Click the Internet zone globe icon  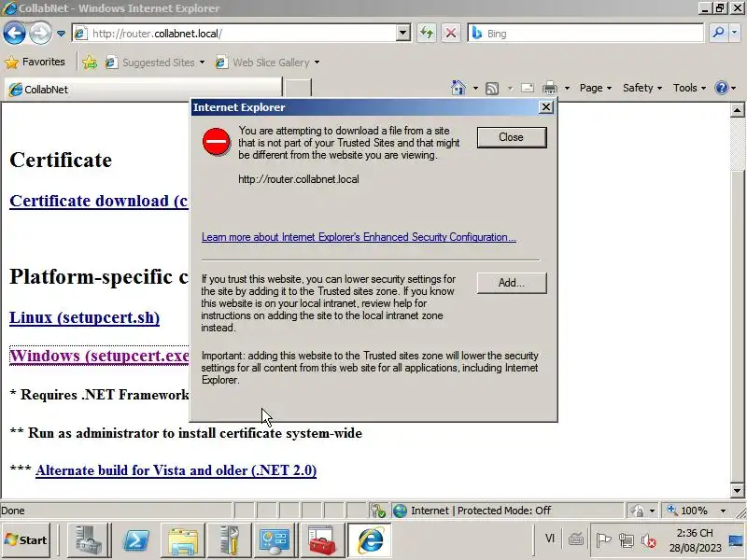click(400, 511)
